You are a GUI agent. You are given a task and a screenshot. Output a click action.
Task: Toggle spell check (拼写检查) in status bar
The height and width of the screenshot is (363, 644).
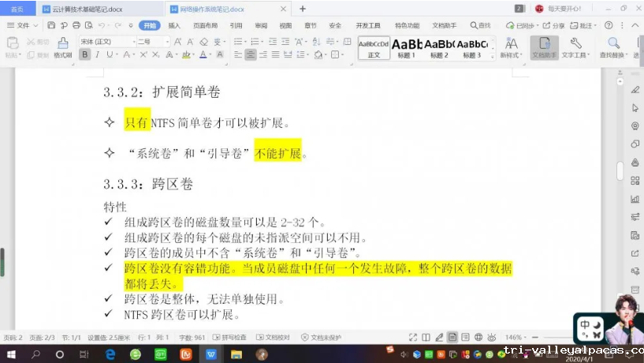229,338
